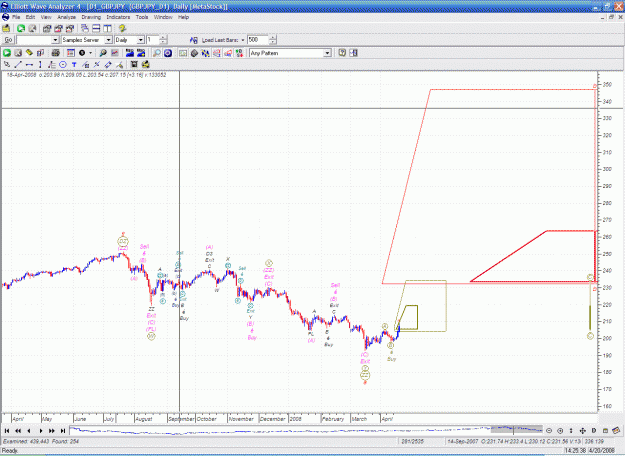This screenshot has width=625, height=456.
Task: Click the red line chart icon
Action: 115,53
